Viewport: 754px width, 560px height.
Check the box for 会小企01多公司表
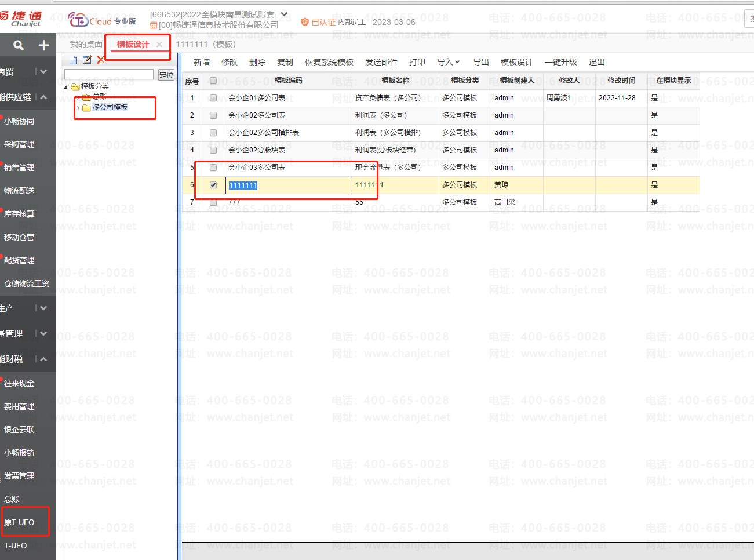pos(213,98)
